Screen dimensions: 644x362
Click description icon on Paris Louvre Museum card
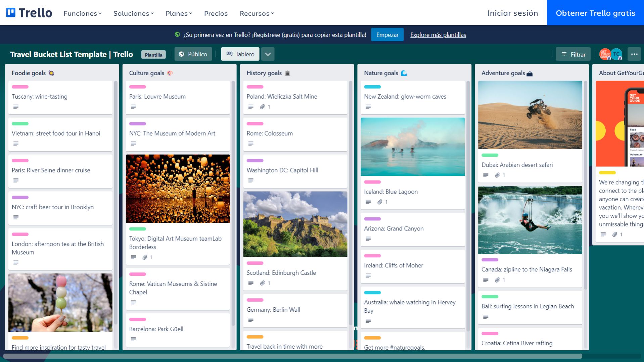pyautogui.click(x=133, y=107)
